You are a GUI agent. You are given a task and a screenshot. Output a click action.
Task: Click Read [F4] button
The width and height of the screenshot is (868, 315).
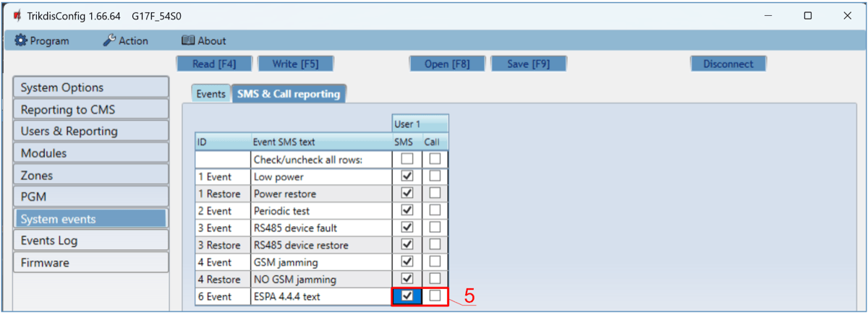(214, 64)
